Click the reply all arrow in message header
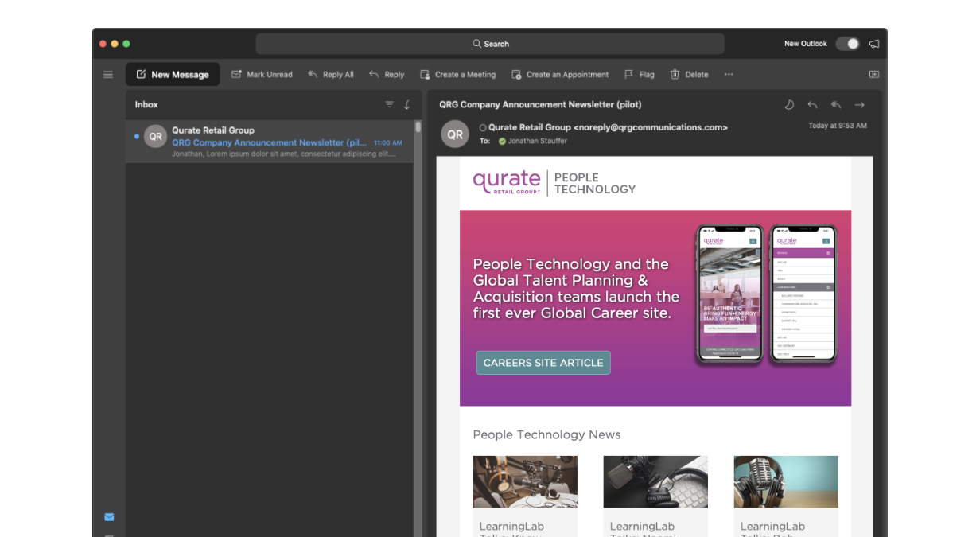 point(836,104)
